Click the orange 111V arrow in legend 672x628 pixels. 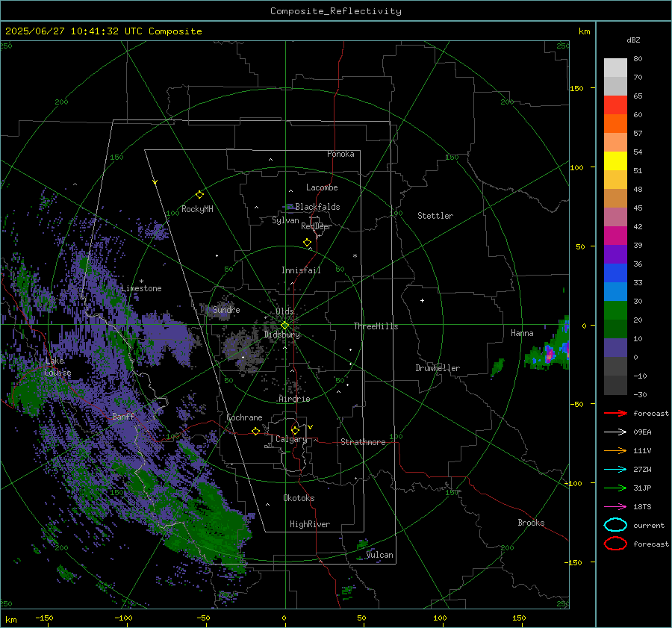(615, 450)
